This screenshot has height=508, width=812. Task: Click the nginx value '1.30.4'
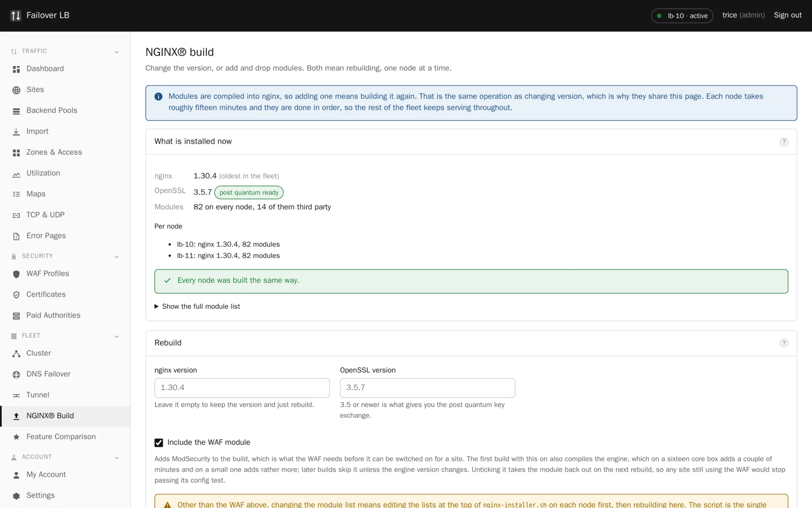click(x=205, y=176)
